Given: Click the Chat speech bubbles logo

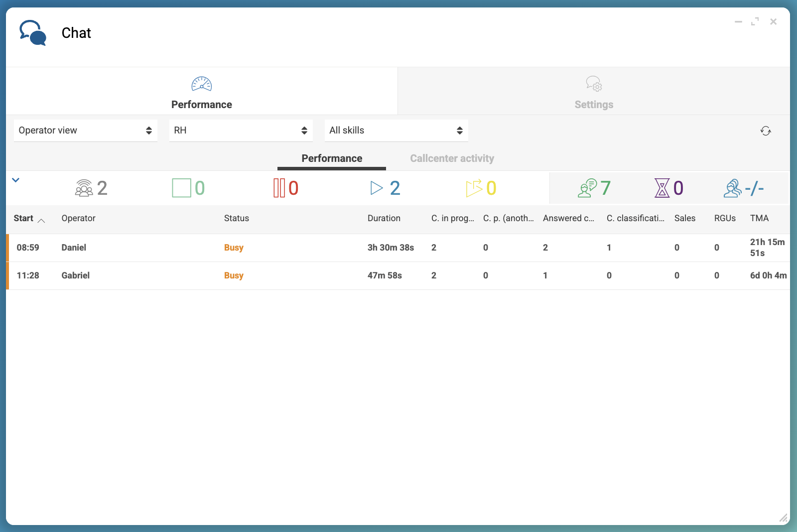Looking at the screenshot, I should 33,33.
